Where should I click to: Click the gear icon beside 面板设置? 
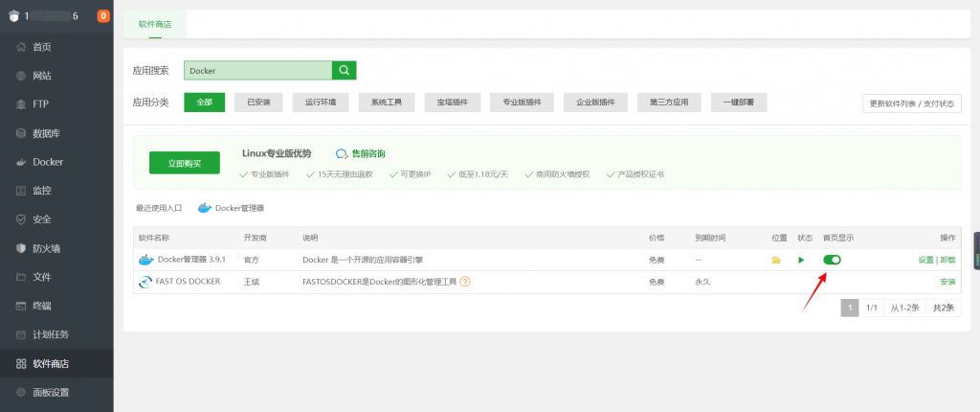coord(21,393)
